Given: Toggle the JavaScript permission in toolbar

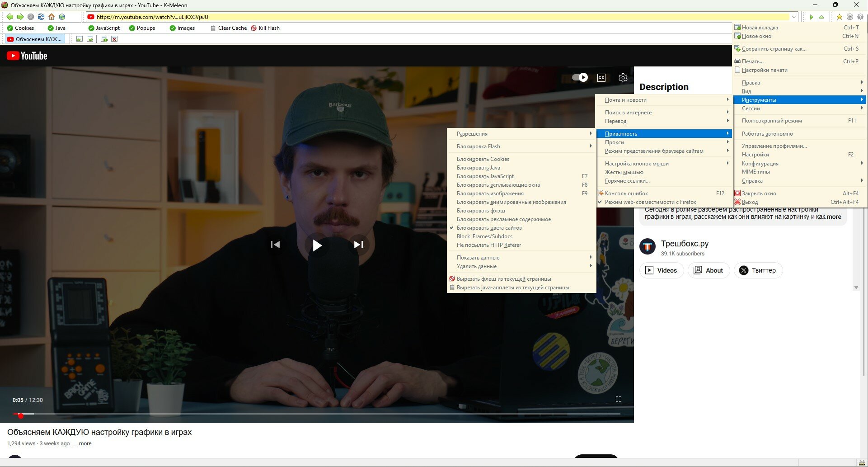Looking at the screenshot, I should click(x=104, y=28).
